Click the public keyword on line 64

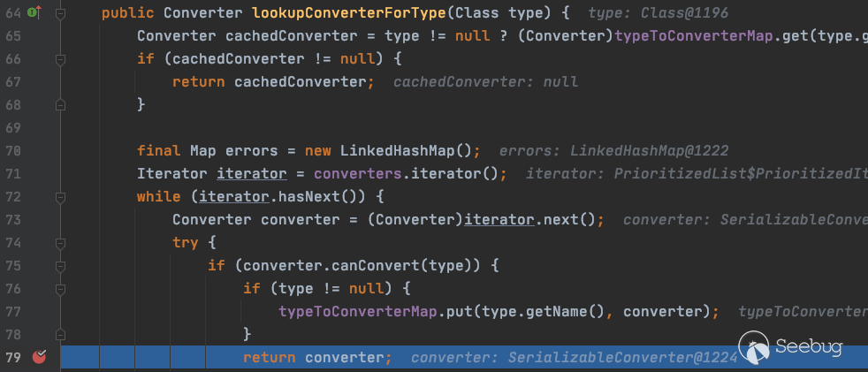coord(128,12)
